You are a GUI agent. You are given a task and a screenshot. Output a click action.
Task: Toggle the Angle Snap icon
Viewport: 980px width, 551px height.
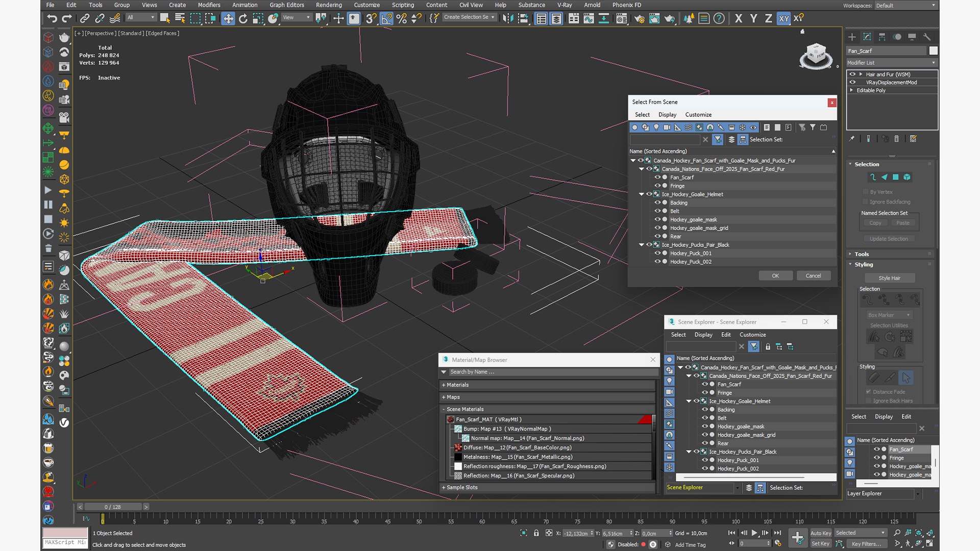tap(386, 18)
